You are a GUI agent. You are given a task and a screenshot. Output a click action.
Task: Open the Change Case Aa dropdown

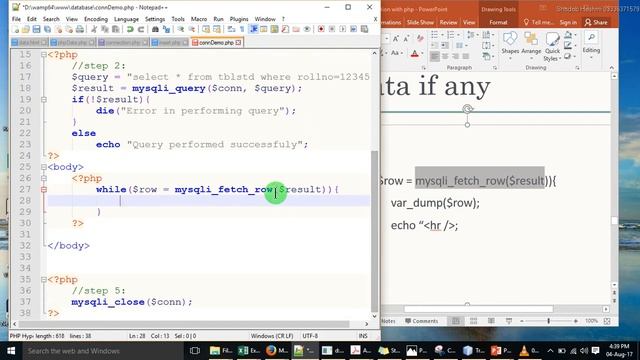tap(397, 53)
